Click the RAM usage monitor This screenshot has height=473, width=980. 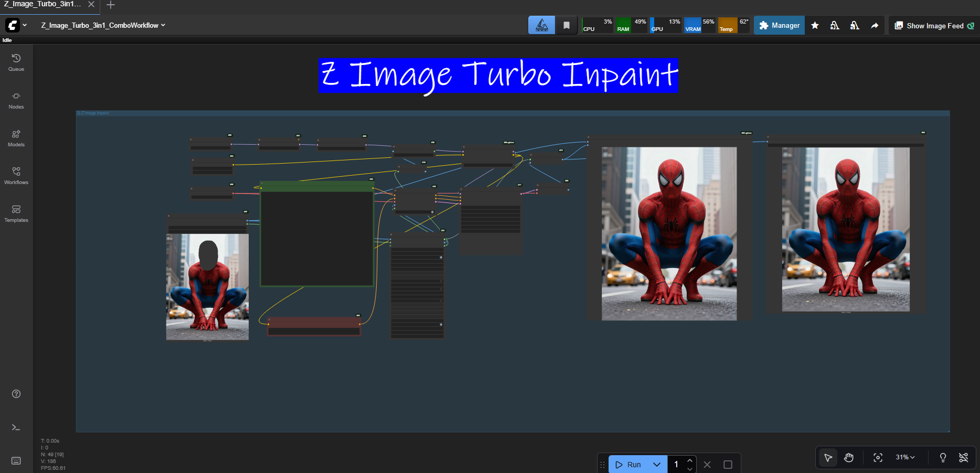click(632, 25)
